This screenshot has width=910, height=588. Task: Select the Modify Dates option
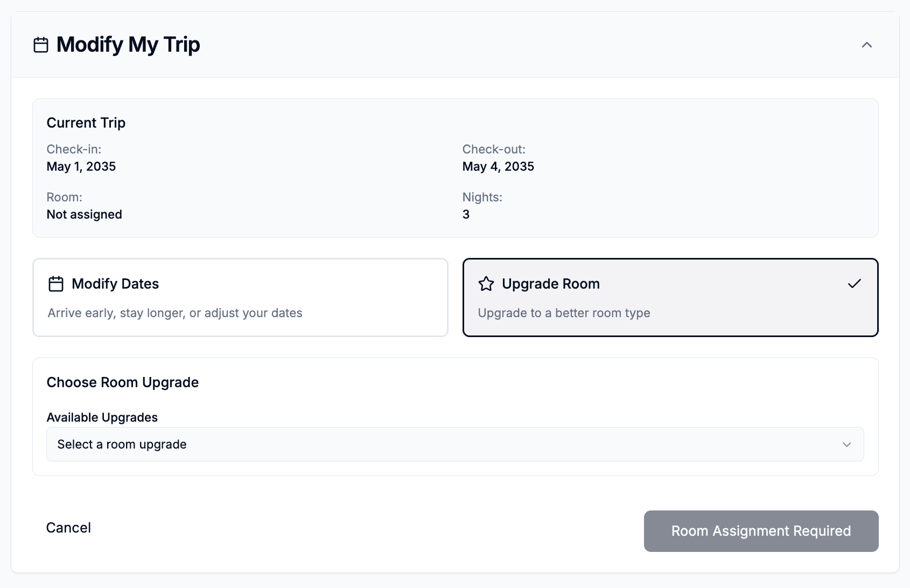point(240,297)
